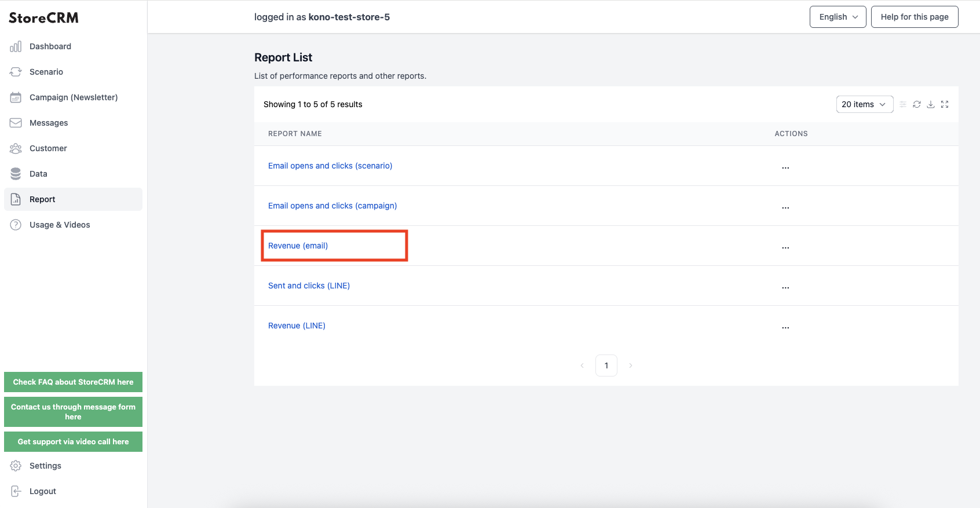The image size is (980, 508).
Task: Download the report list
Action: tap(931, 104)
